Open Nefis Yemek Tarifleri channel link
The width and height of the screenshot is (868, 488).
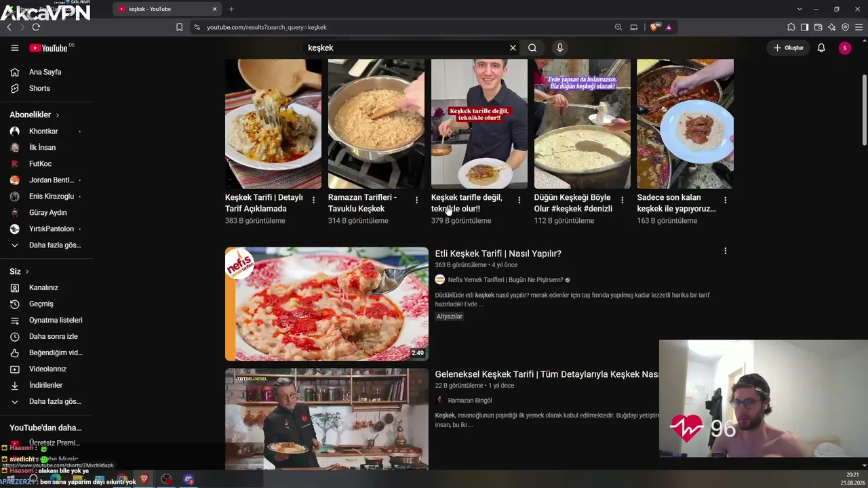click(x=506, y=280)
